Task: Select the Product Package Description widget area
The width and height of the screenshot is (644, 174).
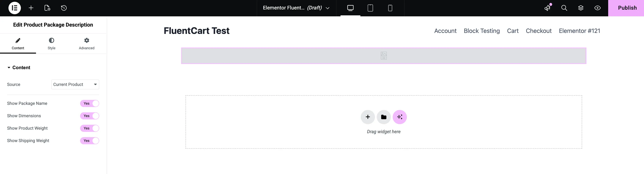Action: (x=384, y=56)
